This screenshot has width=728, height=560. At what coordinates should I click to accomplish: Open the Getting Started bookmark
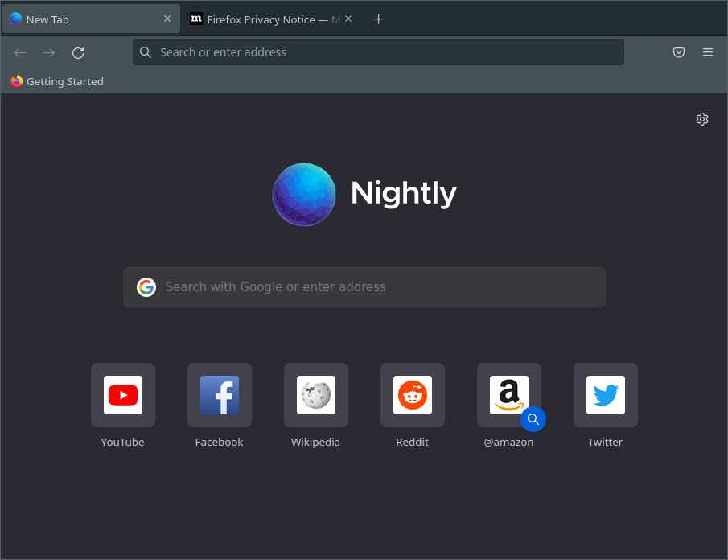(57, 82)
